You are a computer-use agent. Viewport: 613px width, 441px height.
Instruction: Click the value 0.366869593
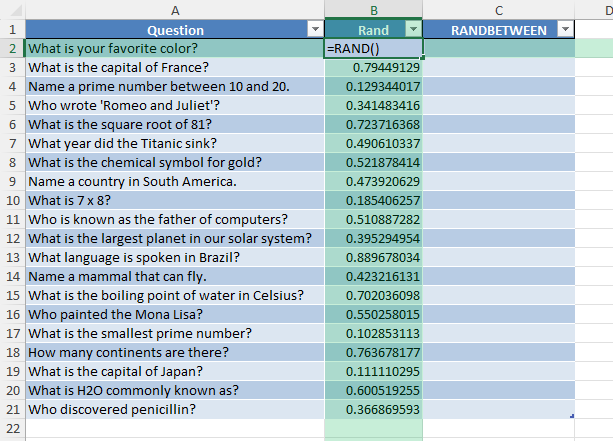(x=383, y=410)
